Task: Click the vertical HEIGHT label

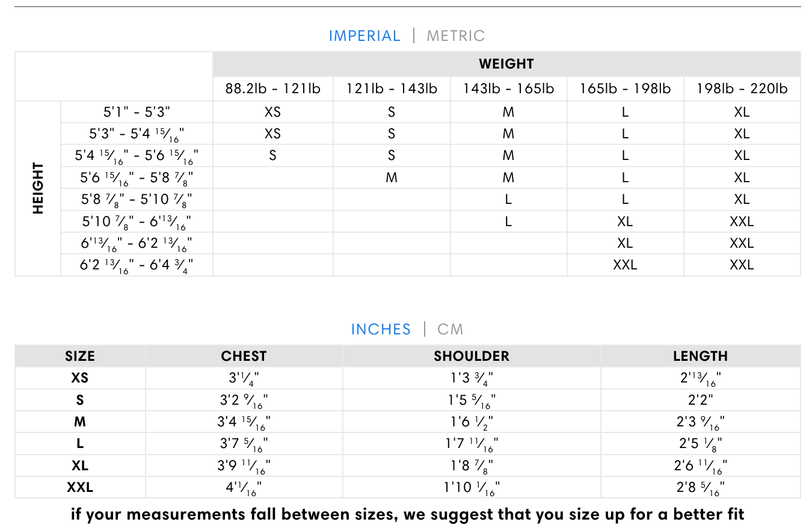Action: (38, 188)
